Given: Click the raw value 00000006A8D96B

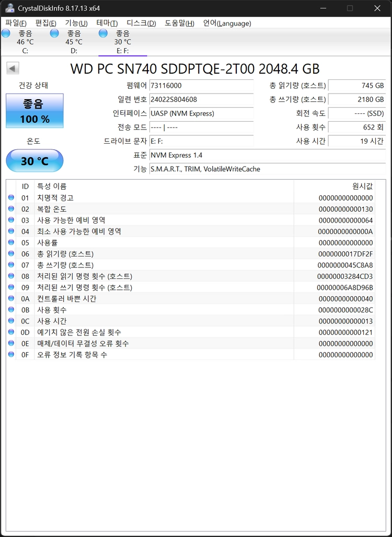Looking at the screenshot, I should pyautogui.click(x=345, y=287).
